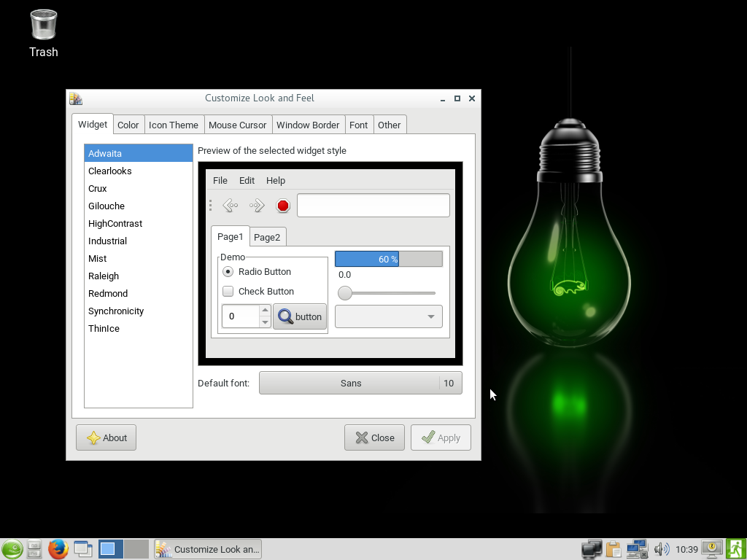
Task: Select the Radio Button option in Demo
Action: tap(228, 271)
